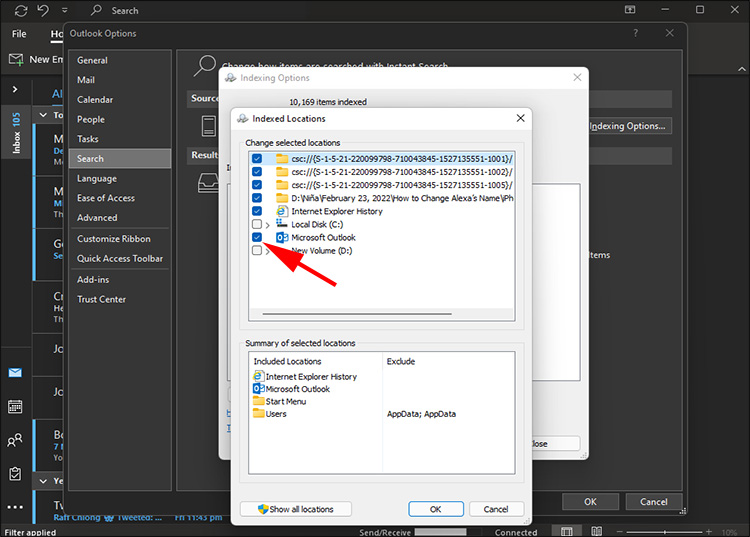Uncheck the Microsoft Outlook checkbox
Screen dimensions: 750x537
point(257,237)
